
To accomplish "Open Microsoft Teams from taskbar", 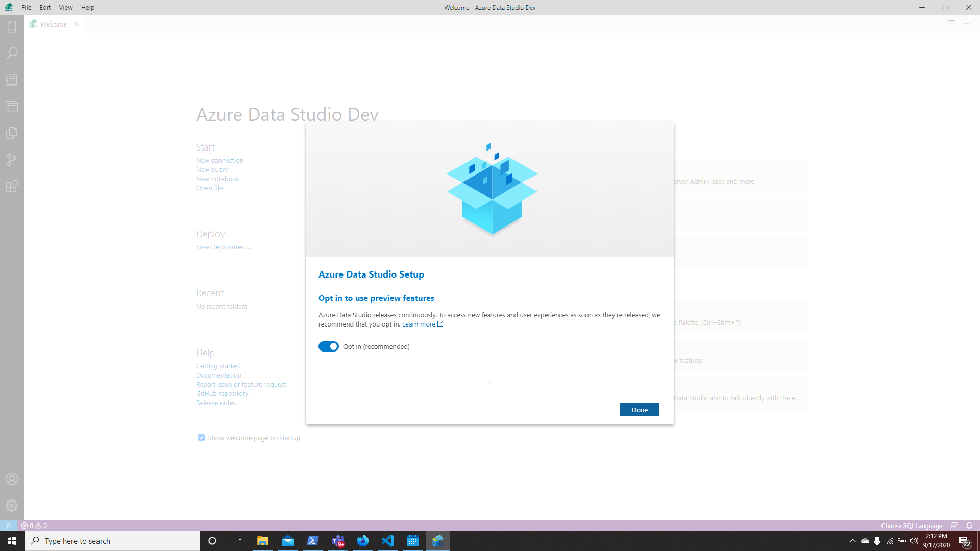I will point(338,541).
